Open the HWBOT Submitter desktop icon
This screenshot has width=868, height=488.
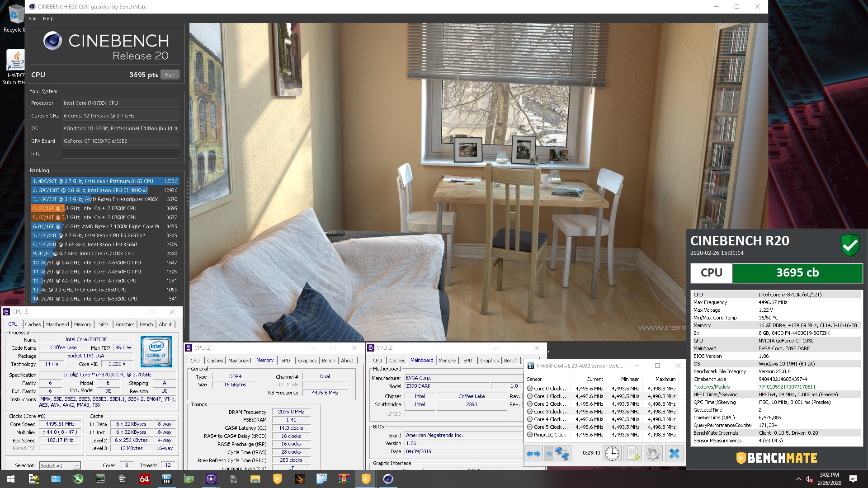click(x=15, y=67)
